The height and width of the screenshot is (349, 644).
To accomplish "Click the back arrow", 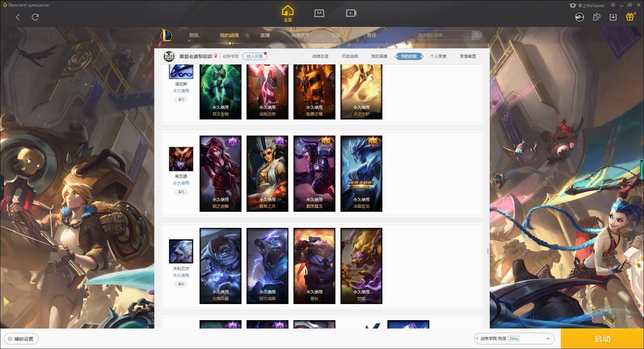I will coord(18,17).
